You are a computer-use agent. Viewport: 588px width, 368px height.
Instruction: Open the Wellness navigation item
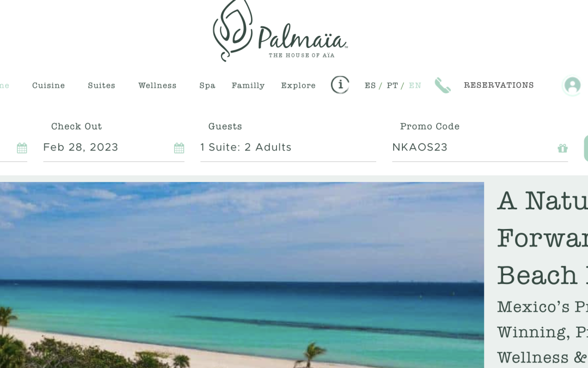[x=157, y=86]
